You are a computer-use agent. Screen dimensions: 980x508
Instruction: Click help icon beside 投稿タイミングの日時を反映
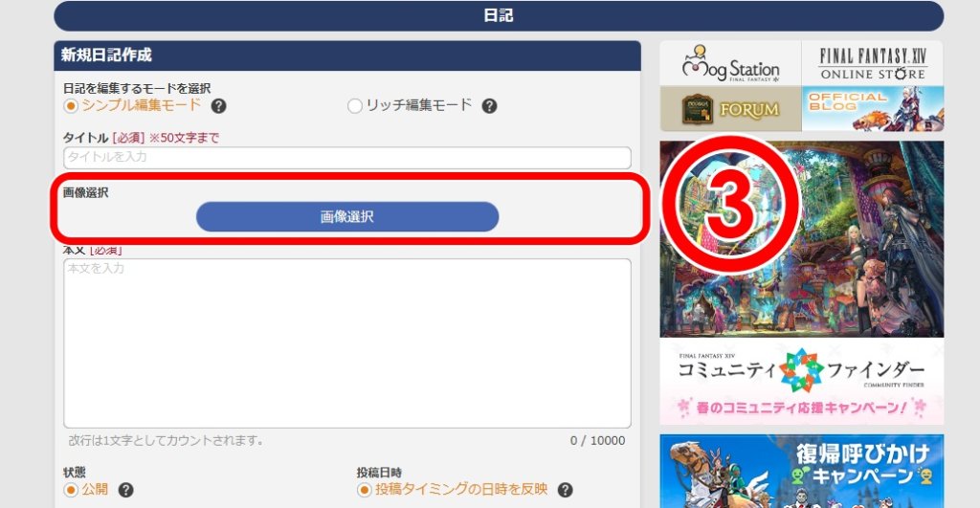565,490
